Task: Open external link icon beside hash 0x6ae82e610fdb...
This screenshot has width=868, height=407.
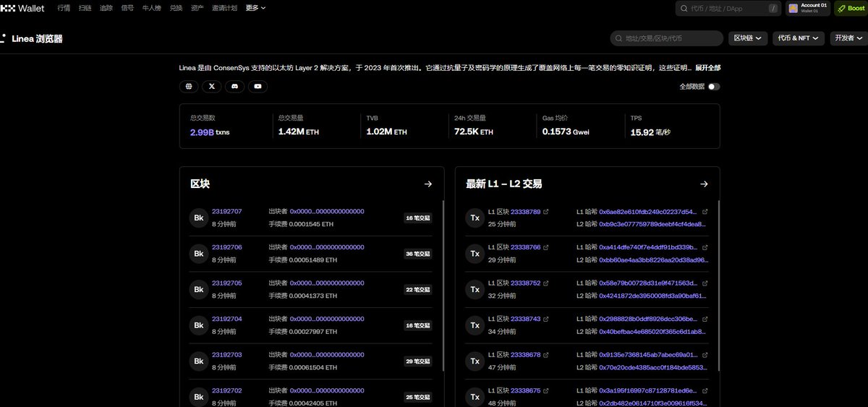Action: coord(705,212)
